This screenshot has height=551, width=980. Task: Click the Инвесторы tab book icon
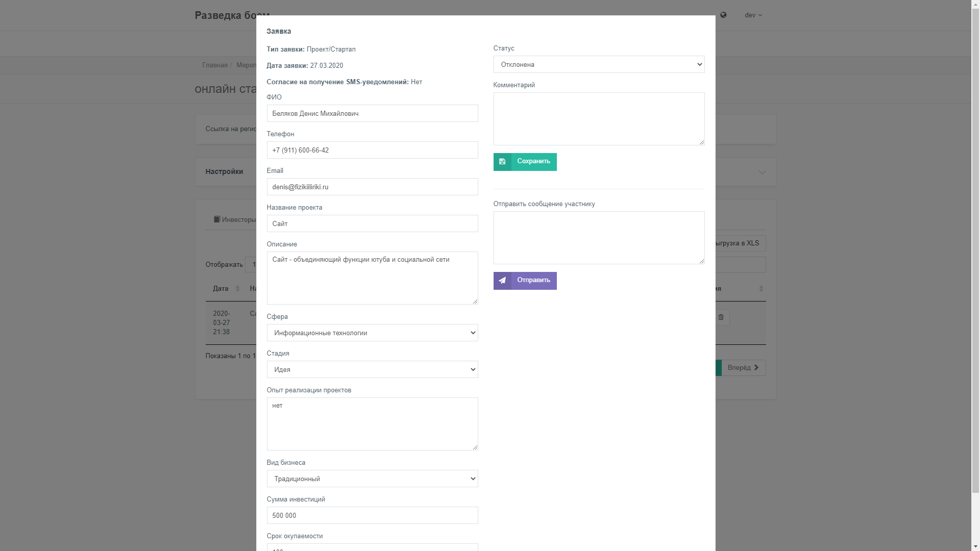tap(217, 219)
